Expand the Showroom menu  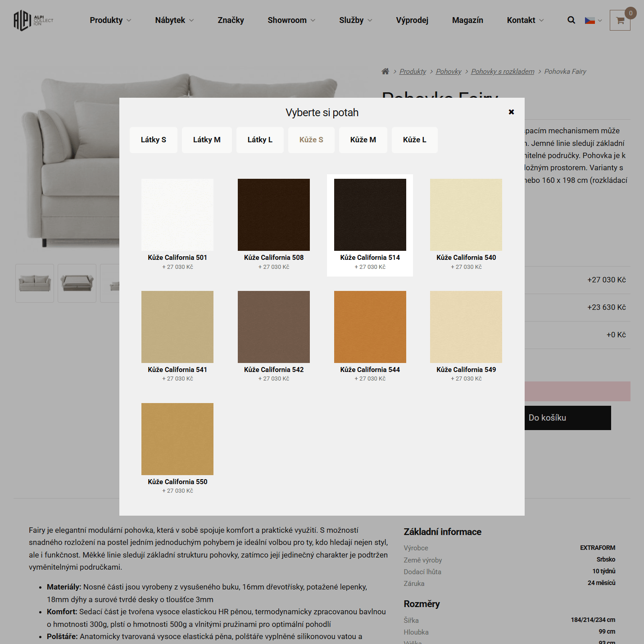point(292,20)
